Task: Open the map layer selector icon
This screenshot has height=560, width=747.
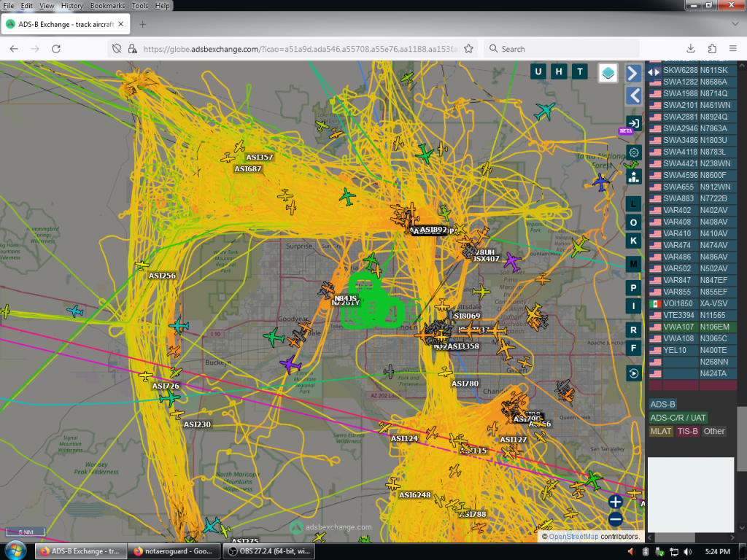Action: [x=608, y=73]
